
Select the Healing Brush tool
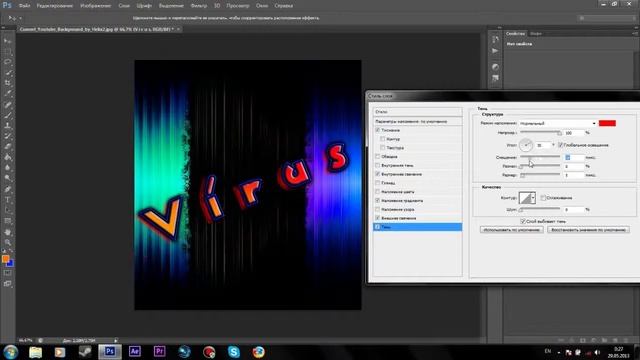tap(8, 104)
